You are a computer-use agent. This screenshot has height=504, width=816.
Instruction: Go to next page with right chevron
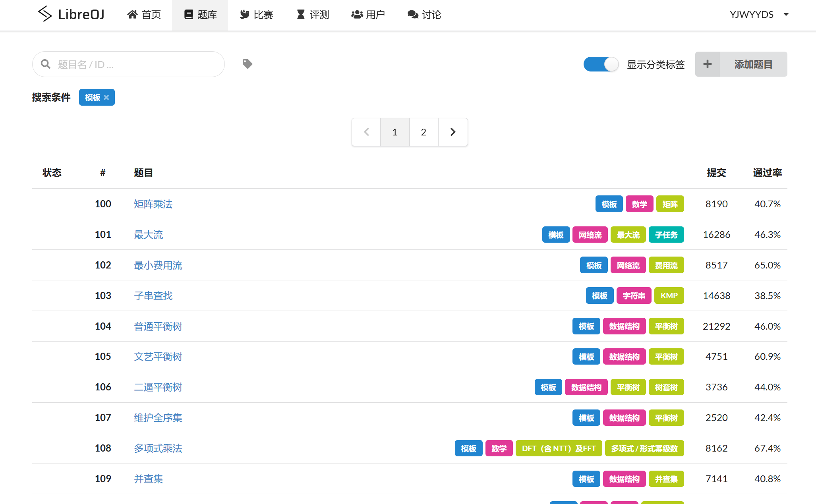coord(453,132)
